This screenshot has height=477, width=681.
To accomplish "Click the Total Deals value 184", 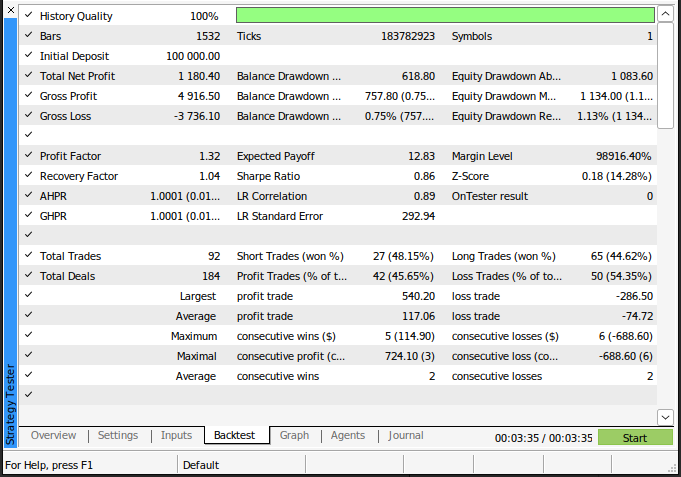I will coord(211,276).
